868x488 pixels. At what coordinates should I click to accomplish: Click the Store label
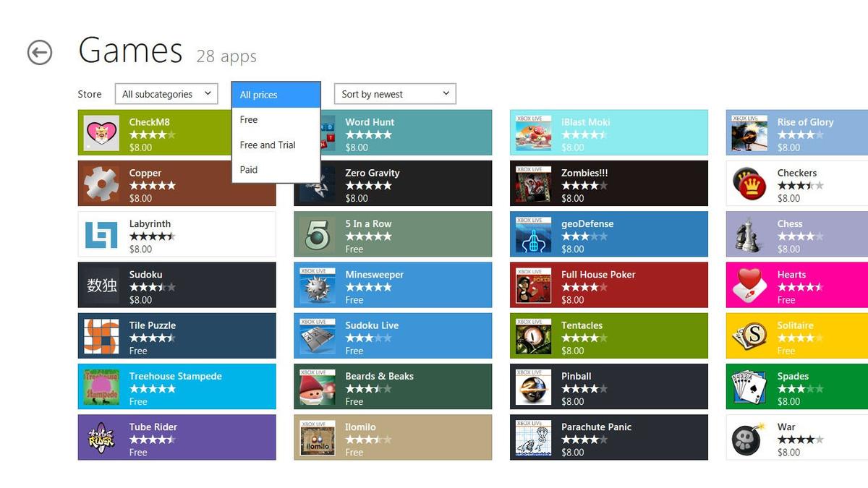click(x=90, y=94)
